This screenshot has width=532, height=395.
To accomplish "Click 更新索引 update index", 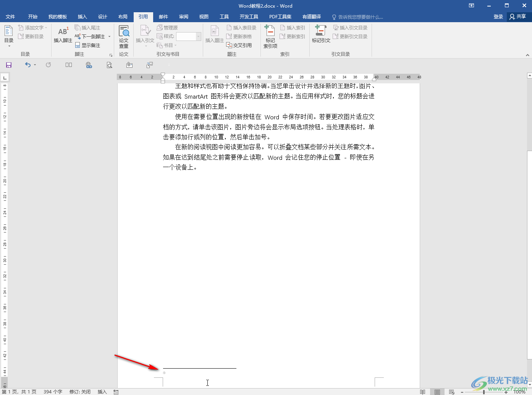I will point(293,36).
